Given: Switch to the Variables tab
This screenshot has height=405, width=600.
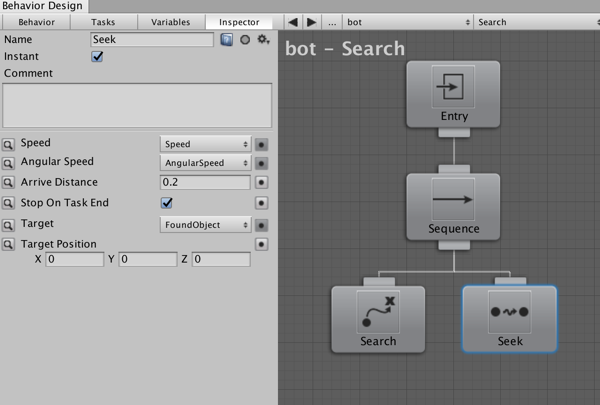Looking at the screenshot, I should coord(171,22).
